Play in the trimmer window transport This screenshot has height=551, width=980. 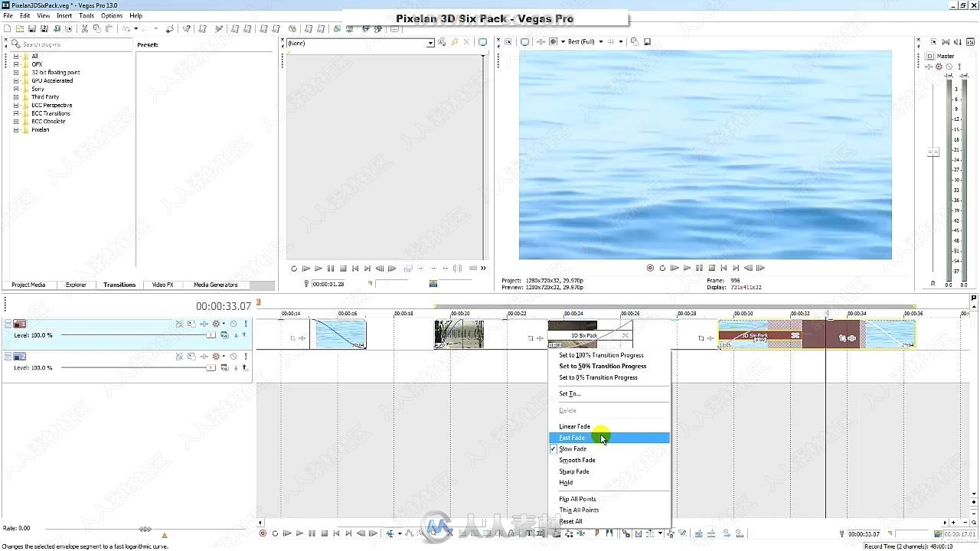318,268
